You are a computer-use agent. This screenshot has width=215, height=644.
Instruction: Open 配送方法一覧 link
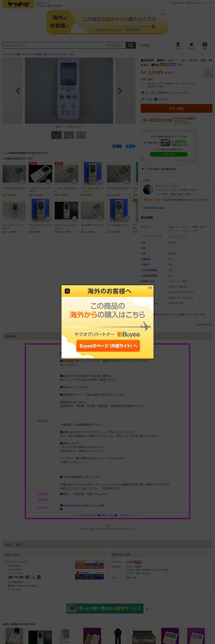(188, 83)
